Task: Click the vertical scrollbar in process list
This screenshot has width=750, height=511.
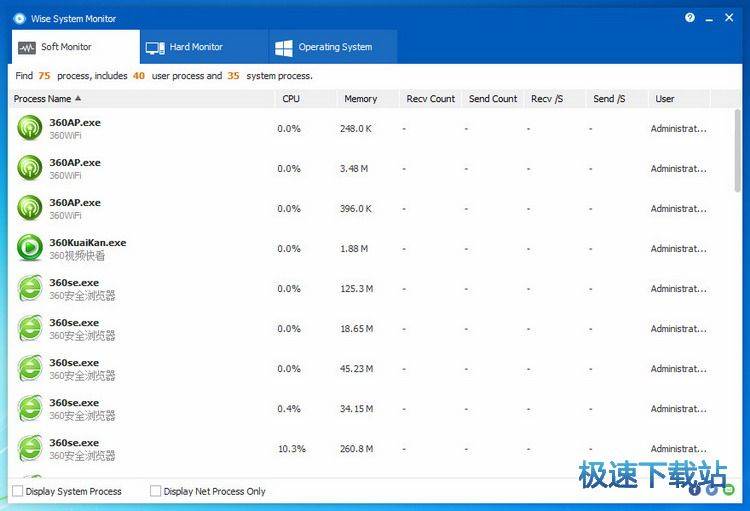Action: point(738,160)
